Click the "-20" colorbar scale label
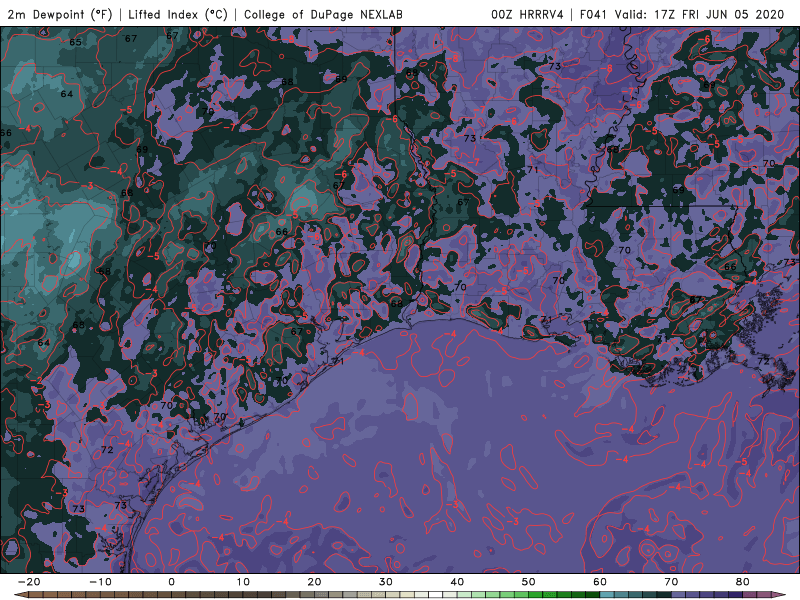This screenshot has width=800, height=600. pos(29,582)
